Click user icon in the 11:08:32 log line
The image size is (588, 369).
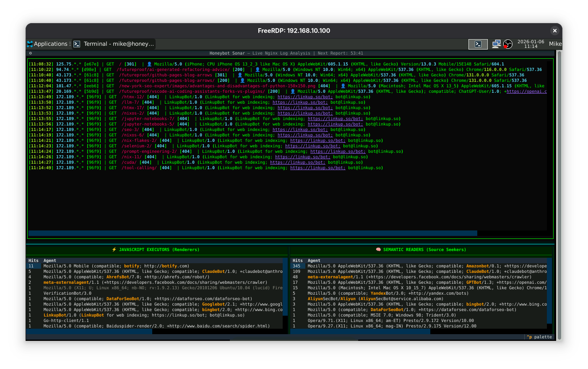pyautogui.click(x=150, y=64)
